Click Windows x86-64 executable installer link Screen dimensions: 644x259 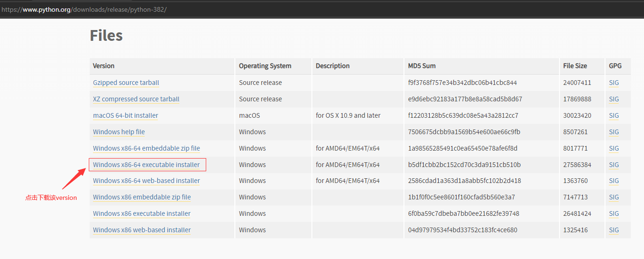tap(147, 165)
